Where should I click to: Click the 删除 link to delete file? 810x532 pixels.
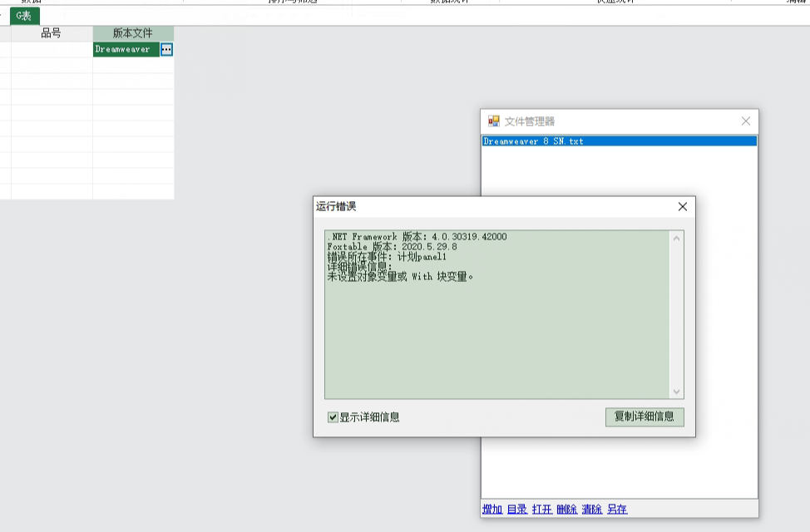pos(567,509)
